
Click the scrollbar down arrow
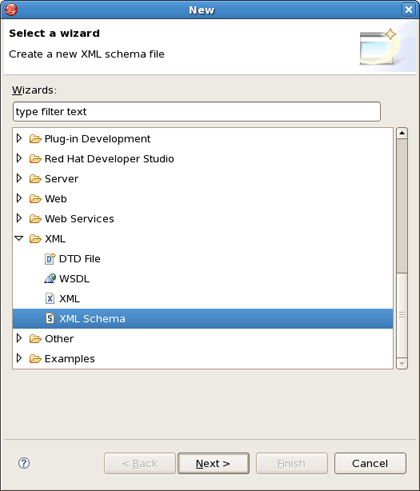[x=402, y=363]
